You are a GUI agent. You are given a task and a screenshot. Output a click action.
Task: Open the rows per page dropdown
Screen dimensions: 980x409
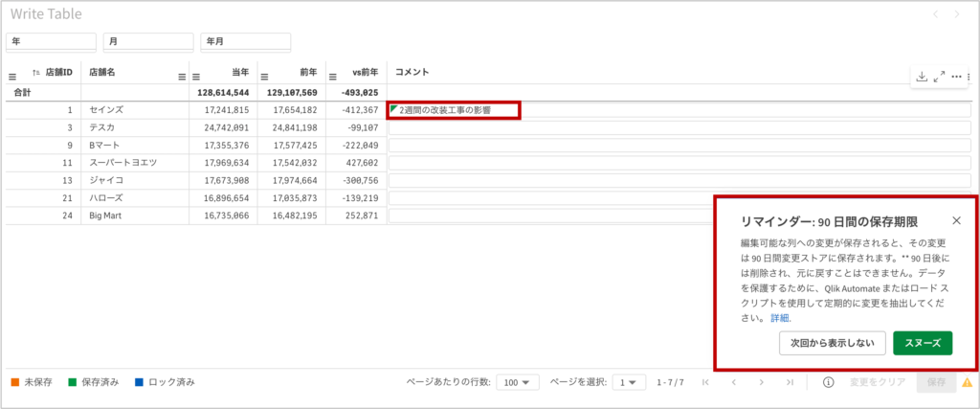tap(521, 382)
